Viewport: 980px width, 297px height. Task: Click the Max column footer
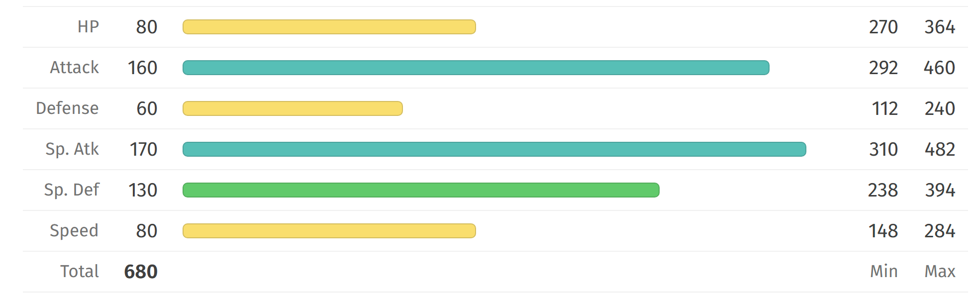point(940,272)
